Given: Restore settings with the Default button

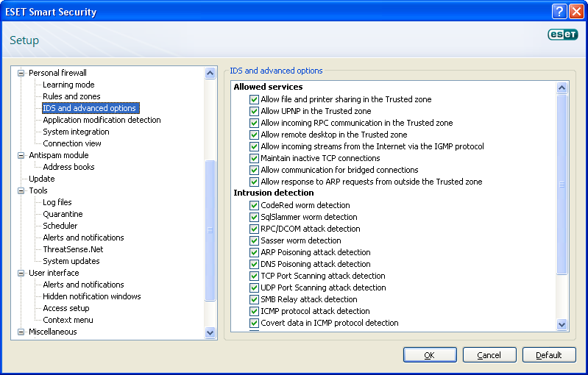Looking at the screenshot, I should tap(549, 355).
